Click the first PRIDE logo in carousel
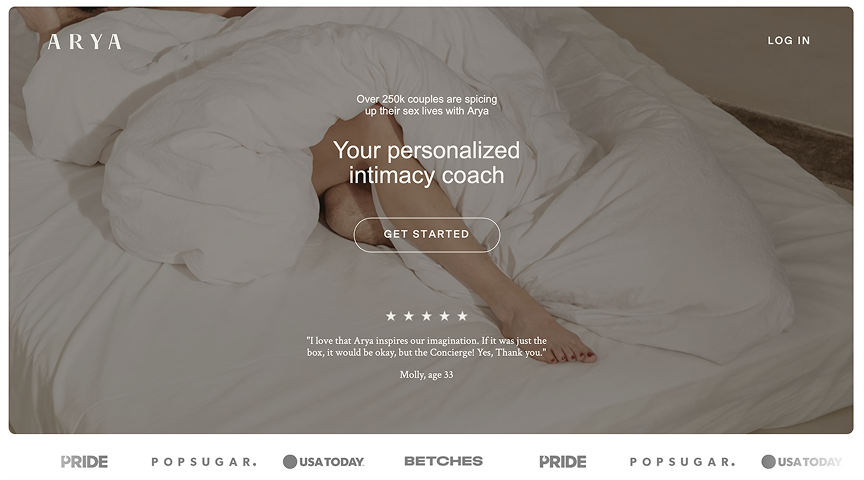This screenshot has width=864, height=480. [84, 462]
